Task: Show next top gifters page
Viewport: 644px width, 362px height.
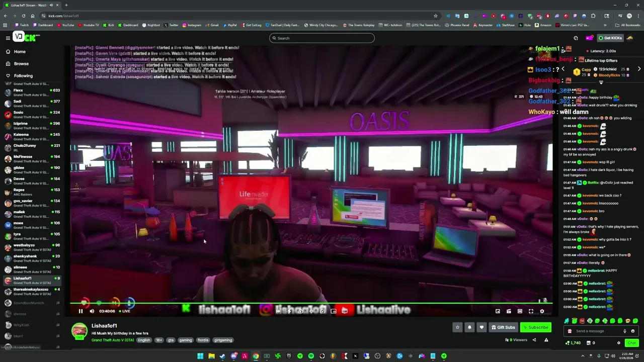Action: (x=639, y=69)
